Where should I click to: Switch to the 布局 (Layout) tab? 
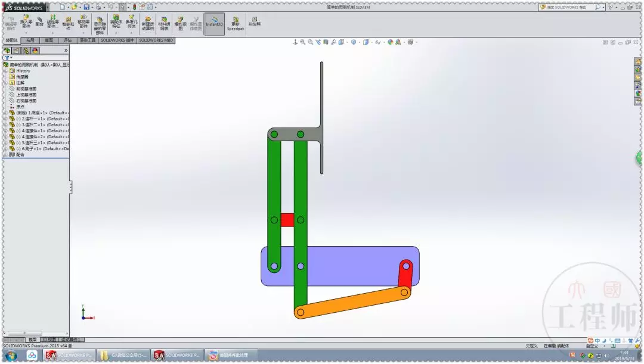coord(30,41)
